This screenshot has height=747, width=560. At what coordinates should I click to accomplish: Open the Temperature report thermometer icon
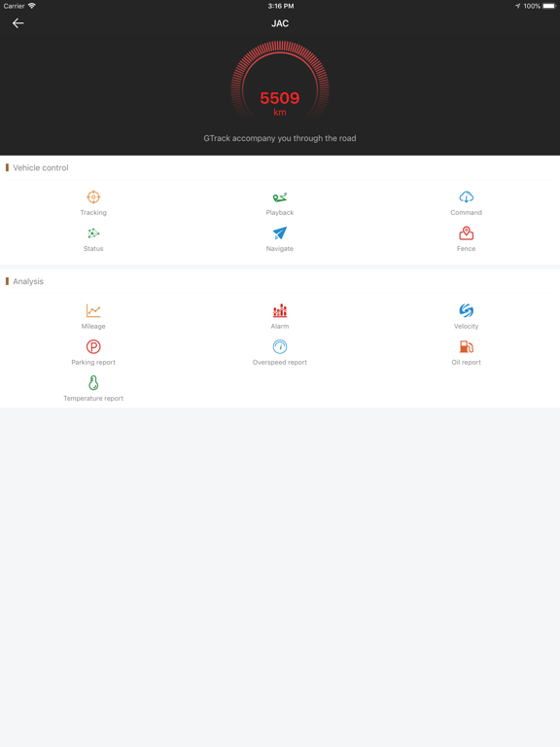(x=93, y=382)
